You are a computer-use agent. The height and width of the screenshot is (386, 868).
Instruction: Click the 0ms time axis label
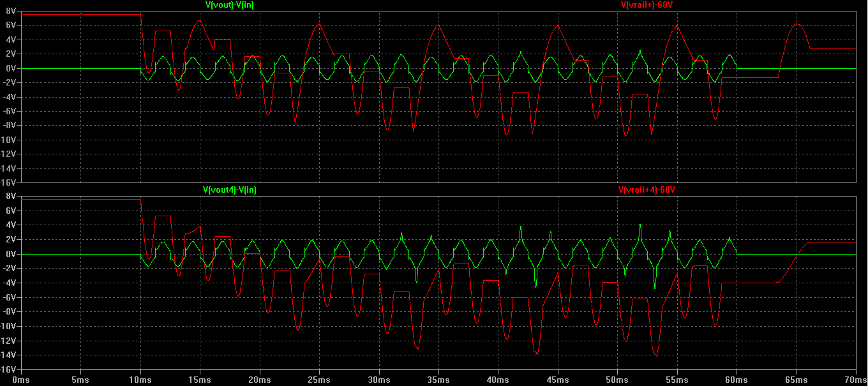(21, 380)
